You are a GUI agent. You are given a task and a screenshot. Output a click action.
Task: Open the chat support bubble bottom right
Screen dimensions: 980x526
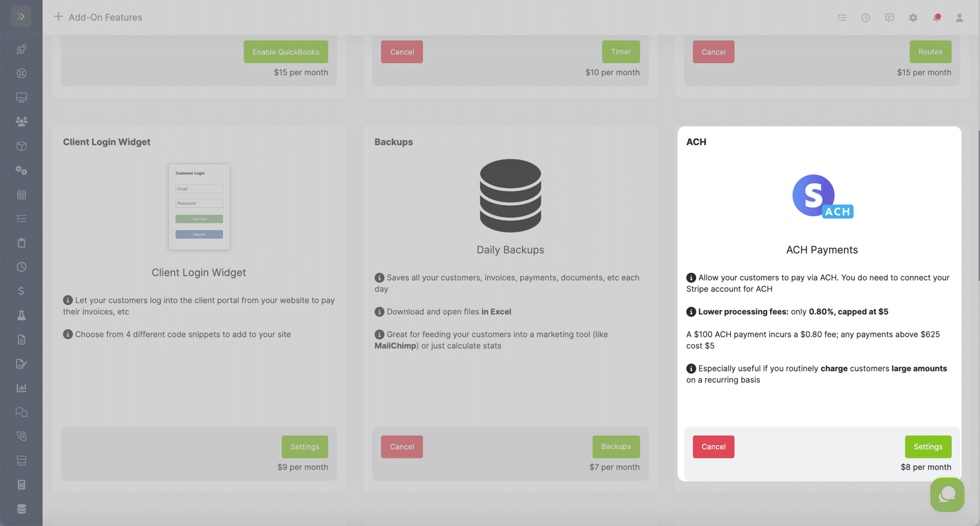tap(947, 495)
